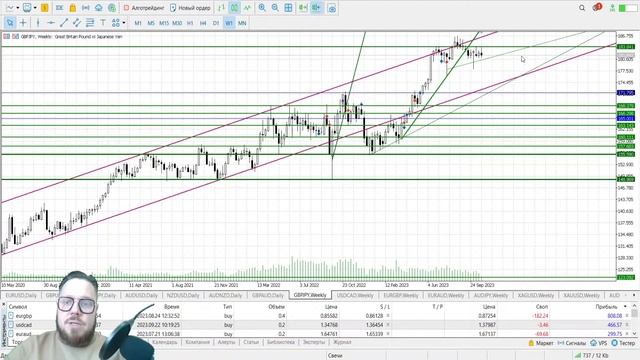Click the yellow dollar trade icon
Screen dimensions: 640x360
[44, 8]
